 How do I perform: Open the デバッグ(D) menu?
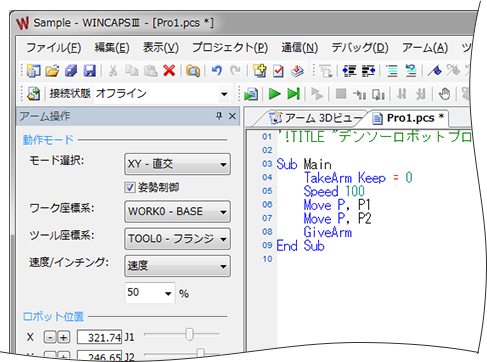tap(360, 48)
